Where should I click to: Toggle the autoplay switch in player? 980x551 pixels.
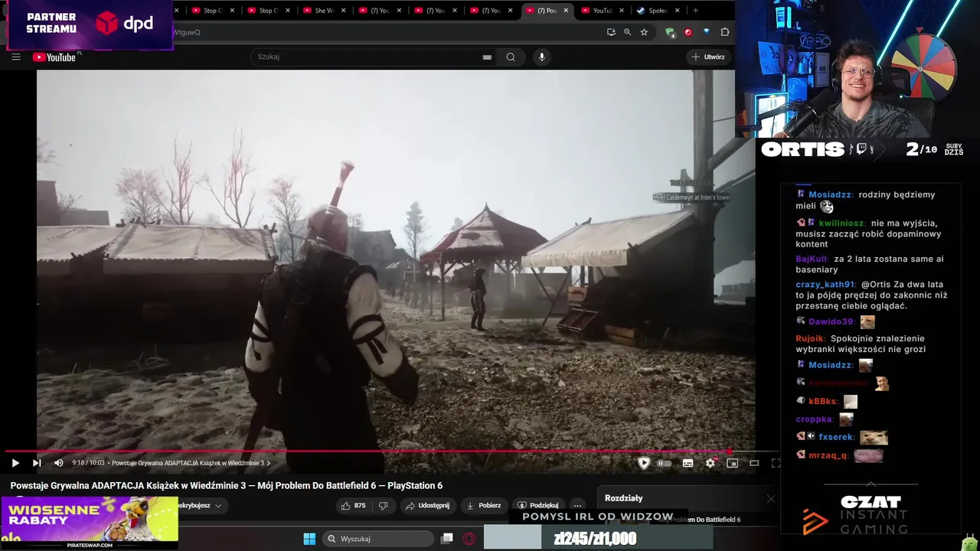665,463
